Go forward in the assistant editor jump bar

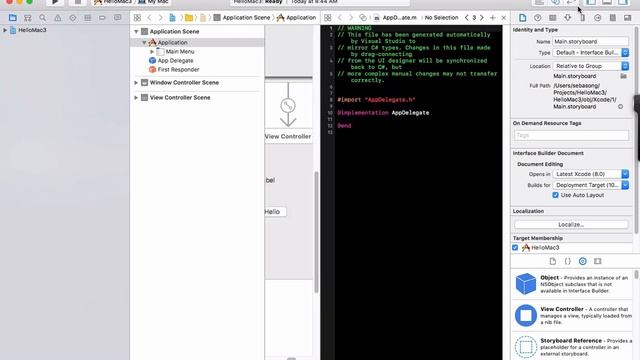[x=351, y=18]
